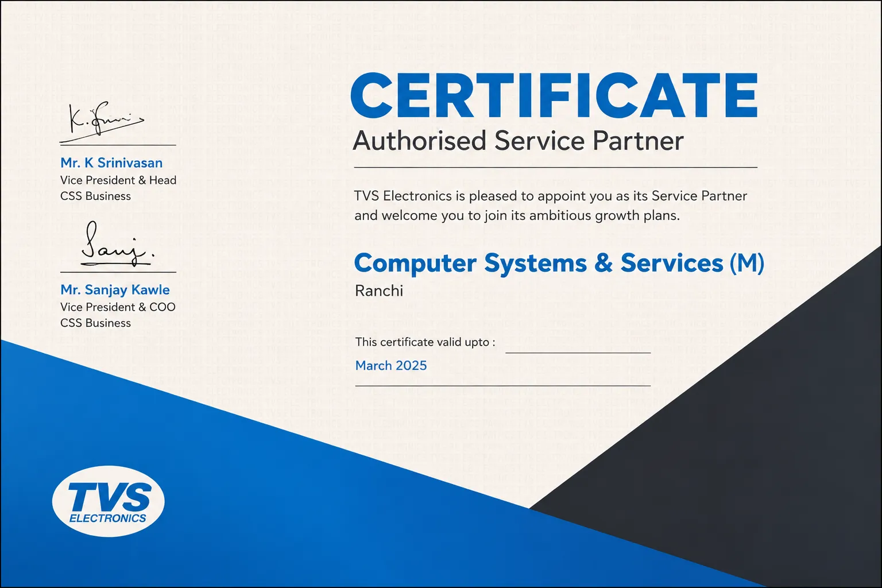Click 'CSS Business' under Mr. Sanjay Kawle

tap(95, 323)
